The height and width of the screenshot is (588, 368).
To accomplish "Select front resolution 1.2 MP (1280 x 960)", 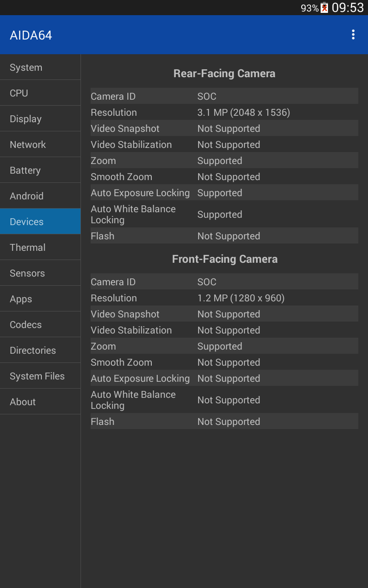I will point(241,298).
